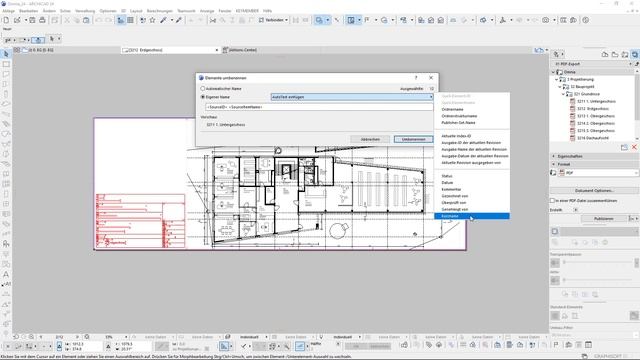
Task: Choose Kurzname from autotext list
Action: (472, 216)
